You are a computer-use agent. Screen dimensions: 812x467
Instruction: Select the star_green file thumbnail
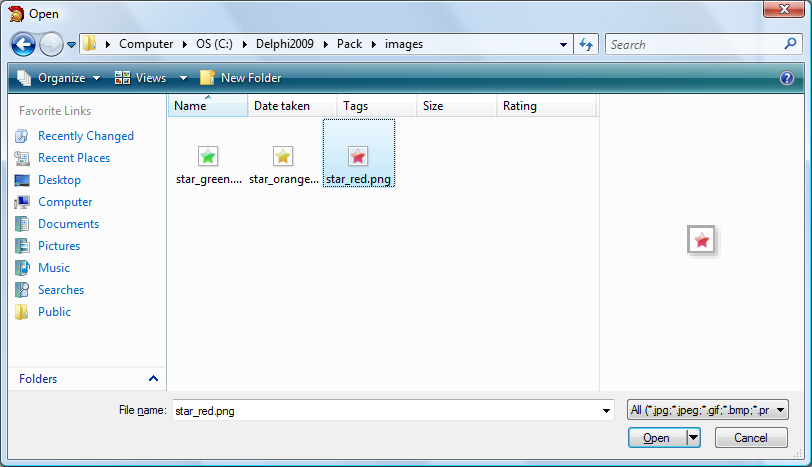point(208,156)
